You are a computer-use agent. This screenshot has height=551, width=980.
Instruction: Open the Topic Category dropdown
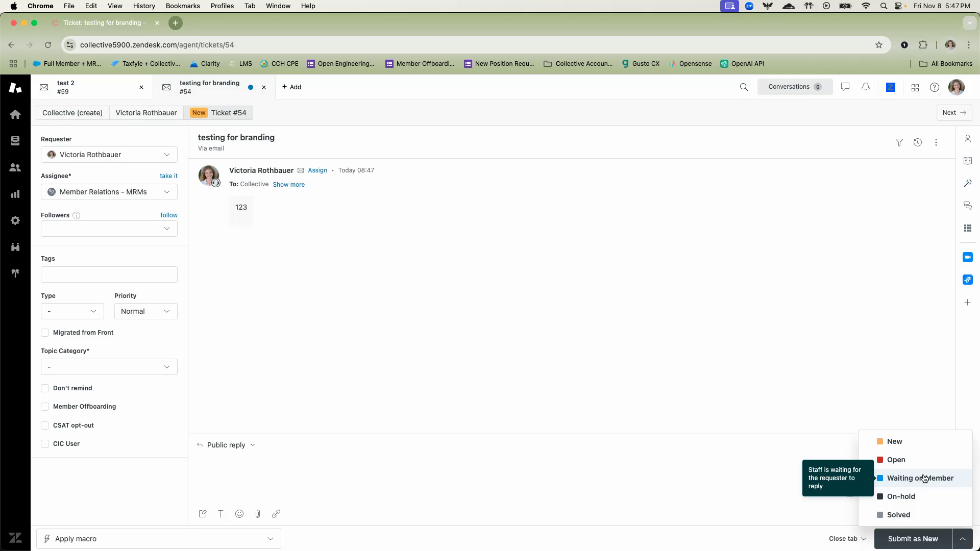(x=109, y=367)
